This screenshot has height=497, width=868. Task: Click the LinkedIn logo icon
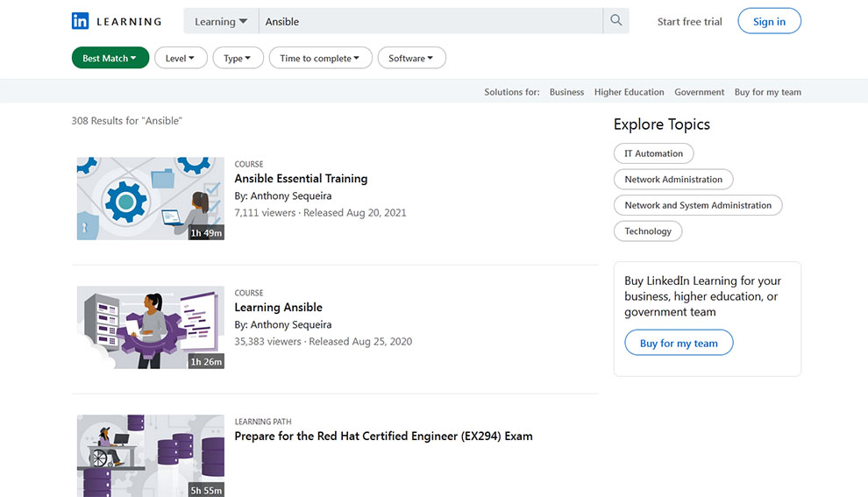coord(81,21)
